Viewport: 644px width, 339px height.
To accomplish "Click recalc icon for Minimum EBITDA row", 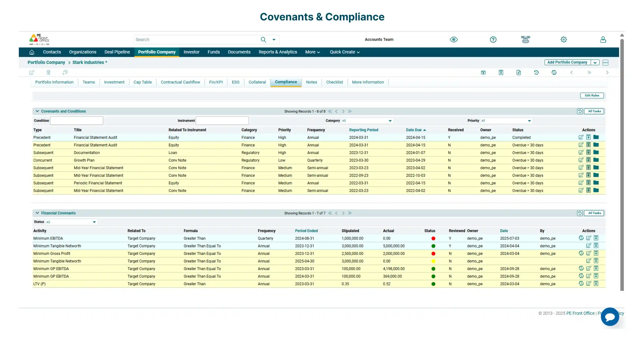I will pos(581,238).
